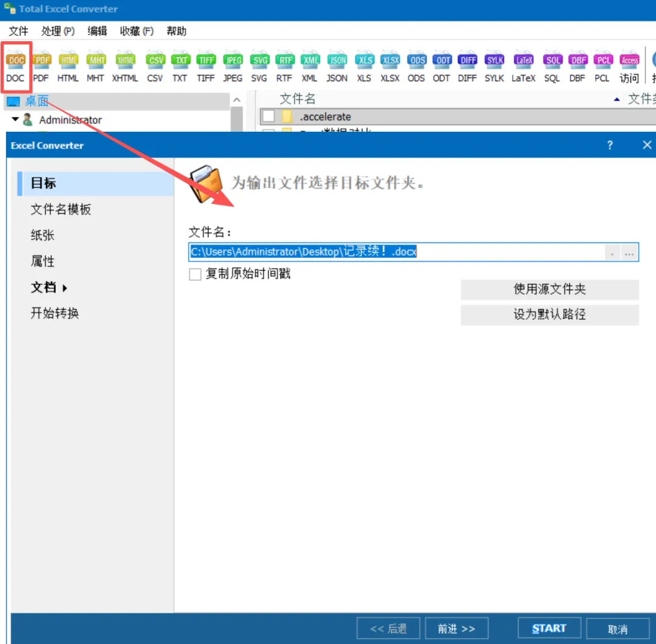Pick the CSV format icon
Image resolution: width=656 pixels, height=644 pixels.
point(155,67)
